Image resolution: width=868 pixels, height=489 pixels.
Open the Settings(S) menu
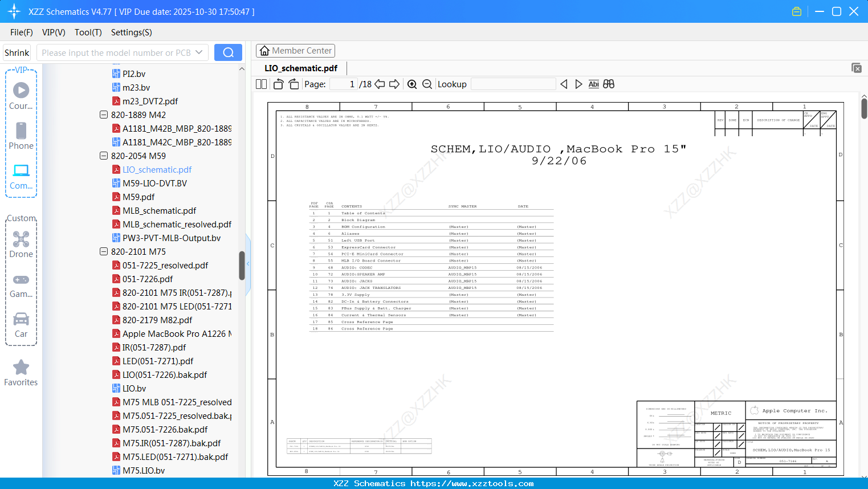click(x=132, y=32)
